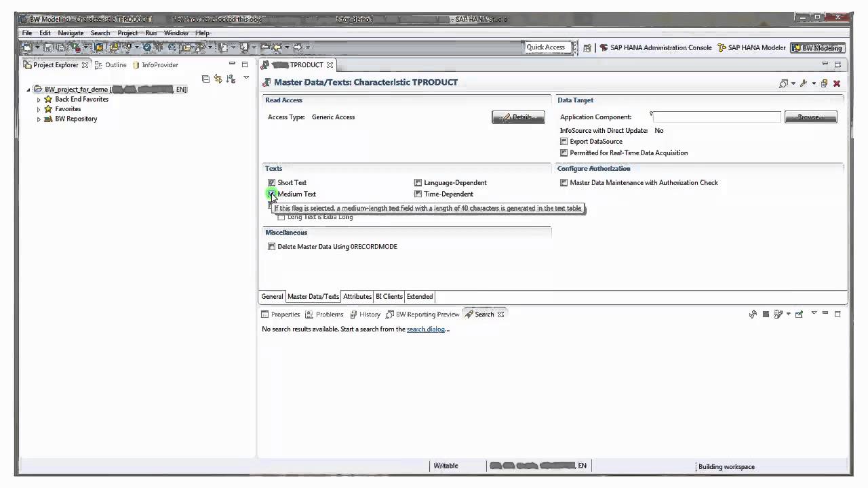This screenshot has height=488, width=868.
Task: Expand BW Repository tree node
Action: point(39,119)
